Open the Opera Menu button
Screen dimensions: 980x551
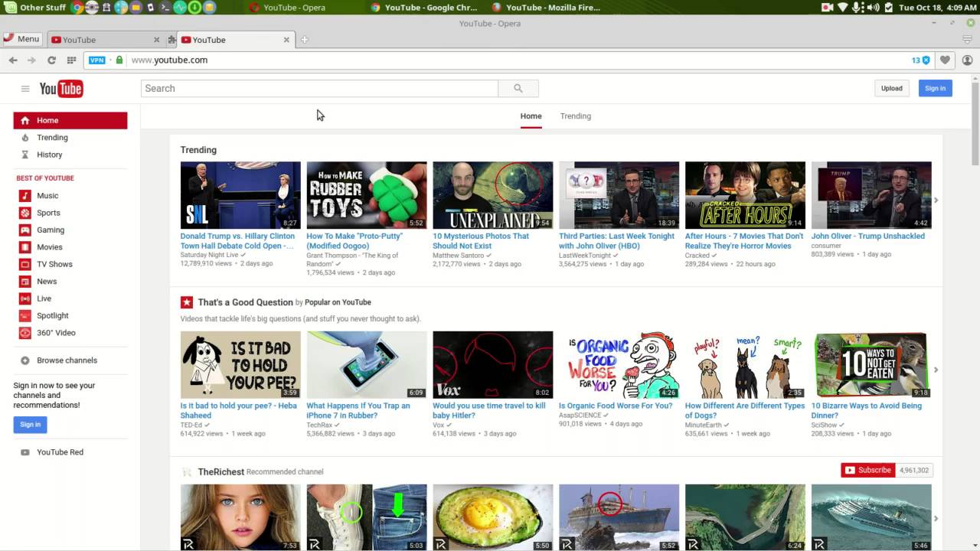[x=21, y=39]
